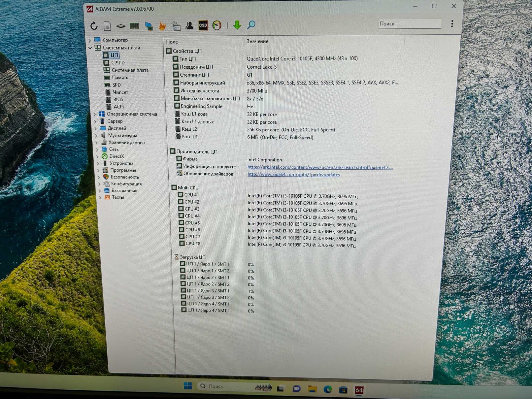Expand the Операционная система node

95,114
